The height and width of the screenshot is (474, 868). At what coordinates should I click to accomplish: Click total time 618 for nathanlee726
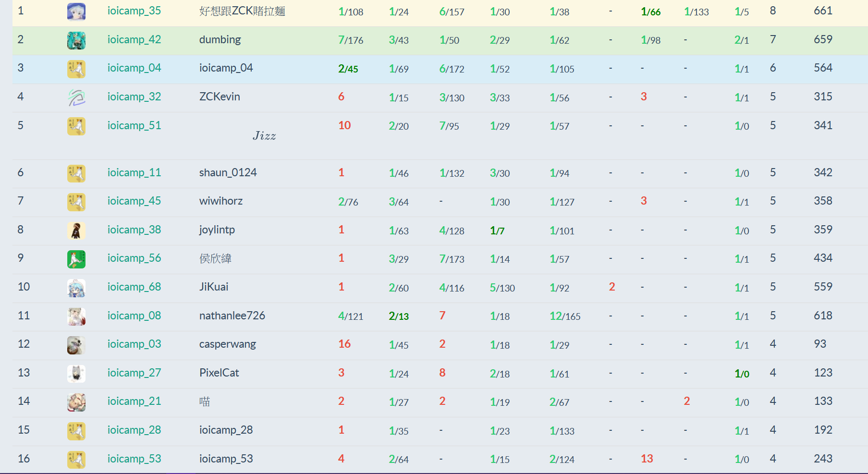(x=823, y=316)
